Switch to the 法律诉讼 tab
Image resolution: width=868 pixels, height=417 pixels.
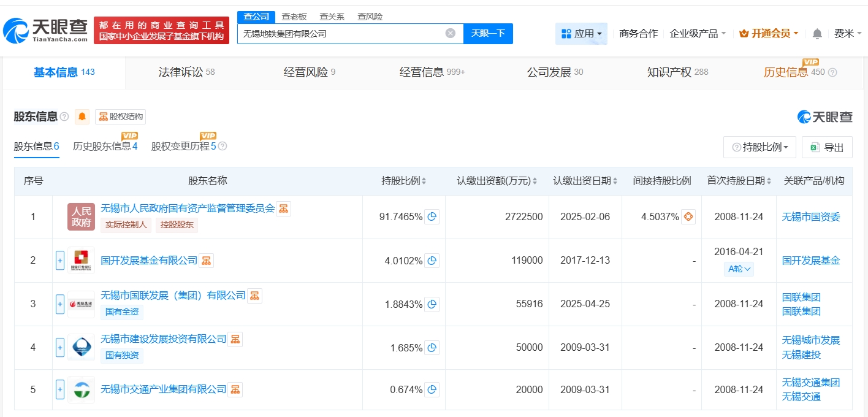click(x=186, y=72)
